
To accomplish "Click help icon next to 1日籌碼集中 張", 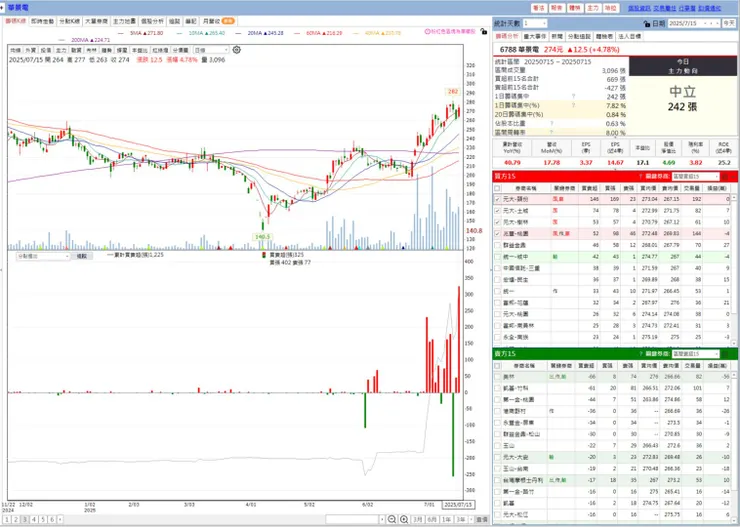I will pos(573,96).
